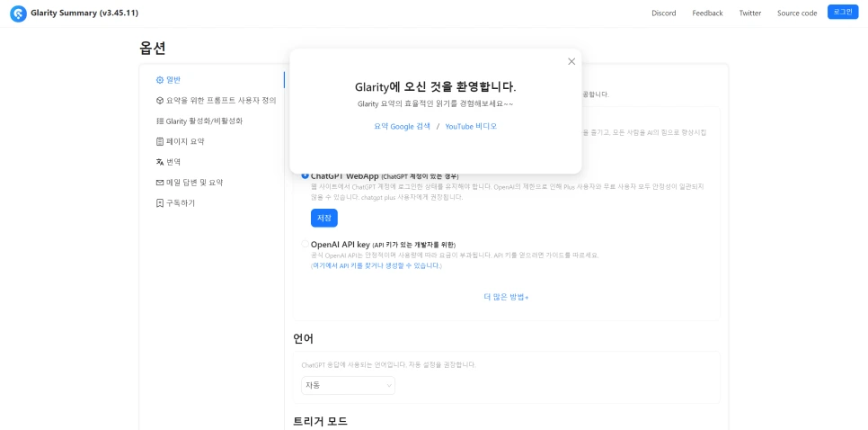Open the Feedback link

(x=707, y=13)
